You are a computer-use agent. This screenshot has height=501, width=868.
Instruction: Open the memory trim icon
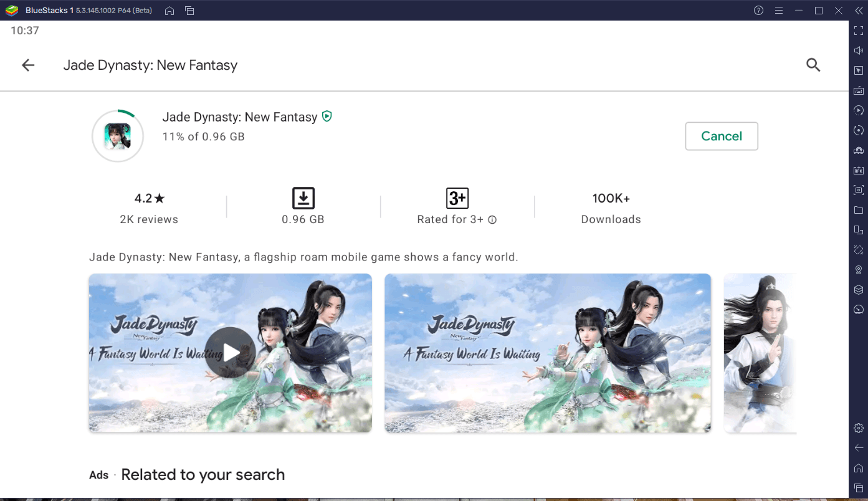pos(859,150)
